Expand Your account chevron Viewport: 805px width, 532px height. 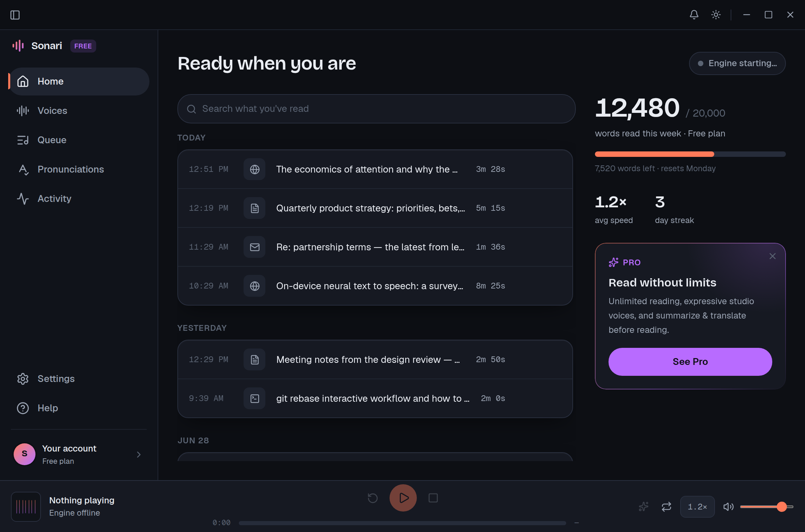138,454
